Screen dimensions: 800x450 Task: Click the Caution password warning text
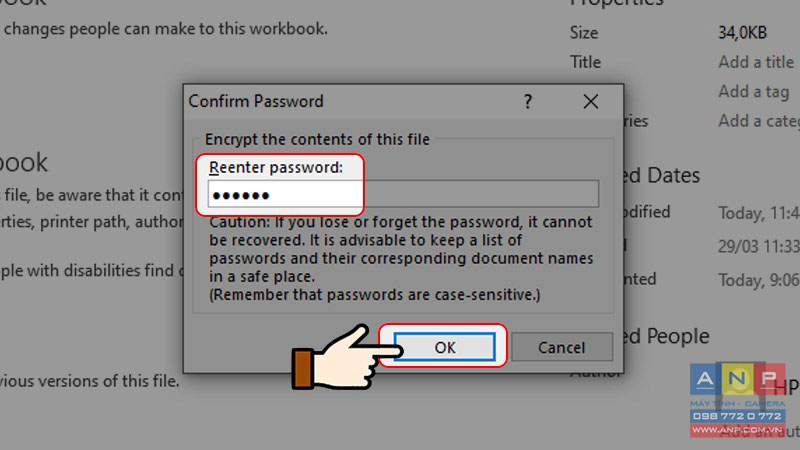point(401,258)
